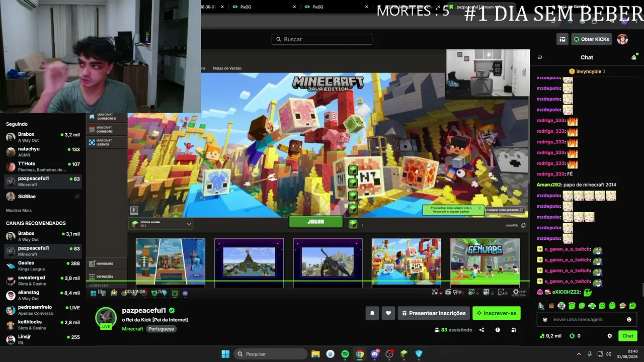The image size is (644, 362).
Task: Open Sk8Bae channel in the sidebar
Action: [x=43, y=197]
